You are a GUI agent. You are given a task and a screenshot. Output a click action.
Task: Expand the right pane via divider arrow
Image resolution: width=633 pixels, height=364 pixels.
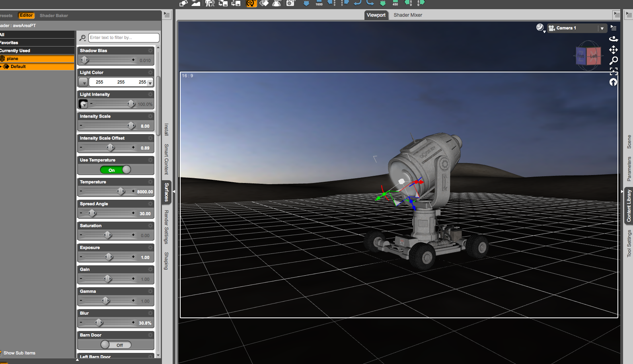pyautogui.click(x=622, y=192)
